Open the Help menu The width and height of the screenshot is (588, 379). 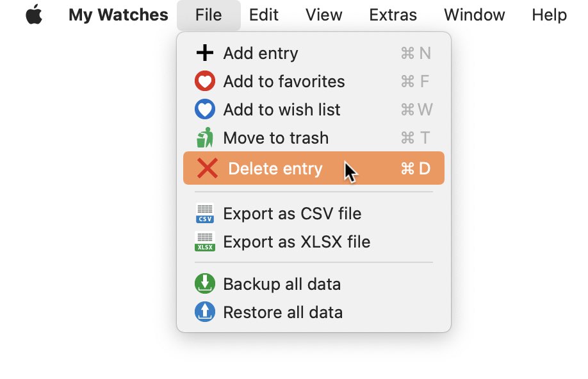[549, 15]
